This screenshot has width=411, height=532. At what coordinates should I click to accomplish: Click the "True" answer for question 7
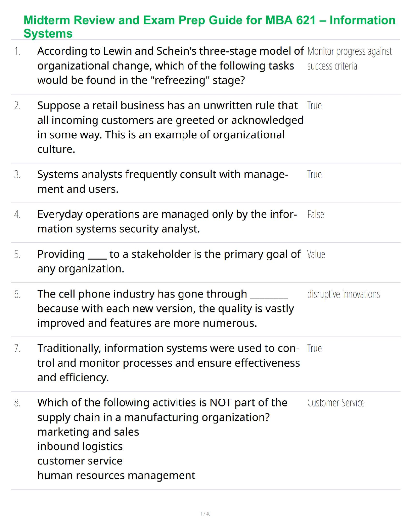(x=314, y=348)
